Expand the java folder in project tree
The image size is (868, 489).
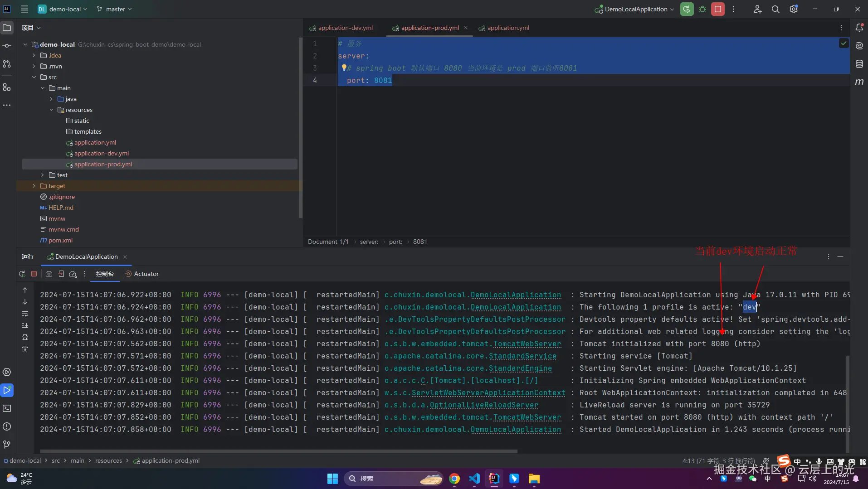(51, 99)
